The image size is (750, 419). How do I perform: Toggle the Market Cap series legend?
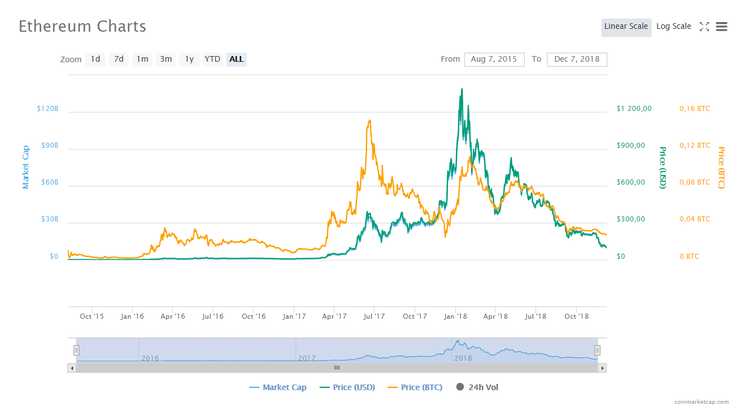point(278,387)
